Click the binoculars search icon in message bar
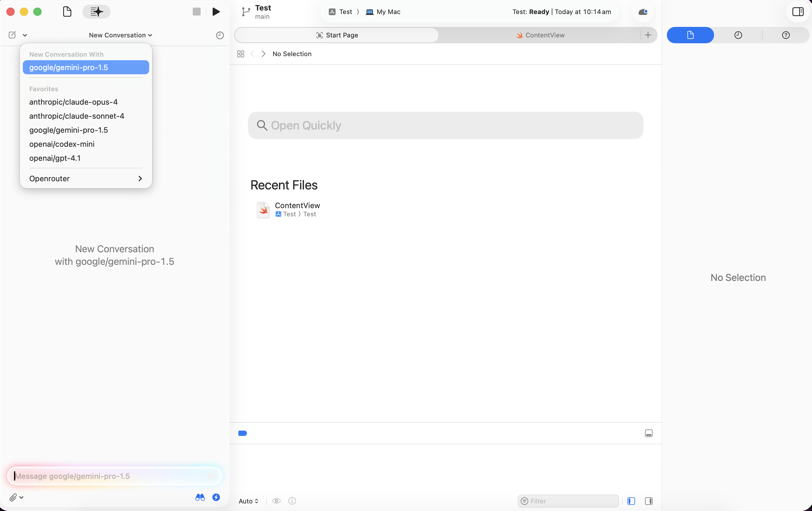Screen dimensions: 812x511 click(199, 497)
